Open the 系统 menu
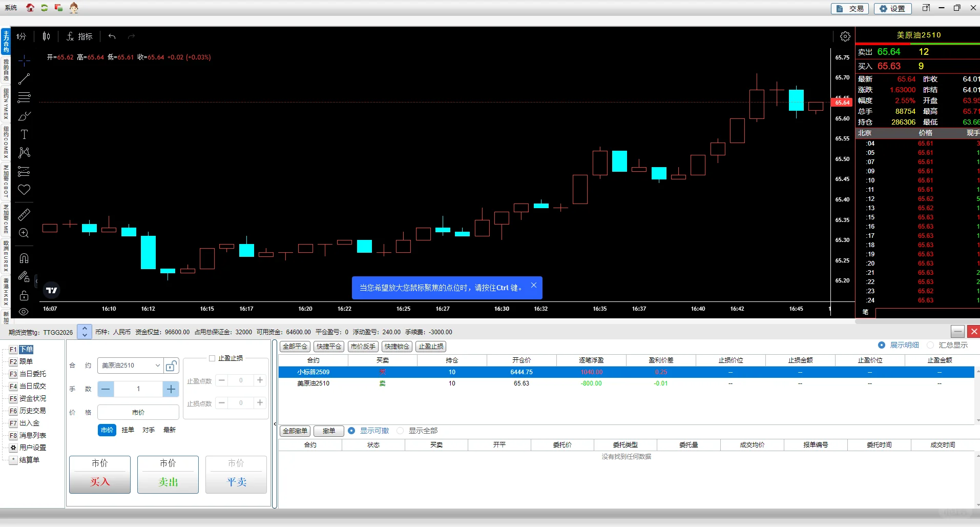The image size is (980, 527). click(x=11, y=8)
